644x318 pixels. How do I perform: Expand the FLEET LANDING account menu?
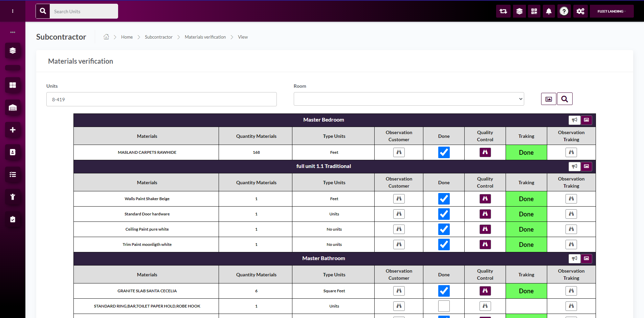pos(611,11)
